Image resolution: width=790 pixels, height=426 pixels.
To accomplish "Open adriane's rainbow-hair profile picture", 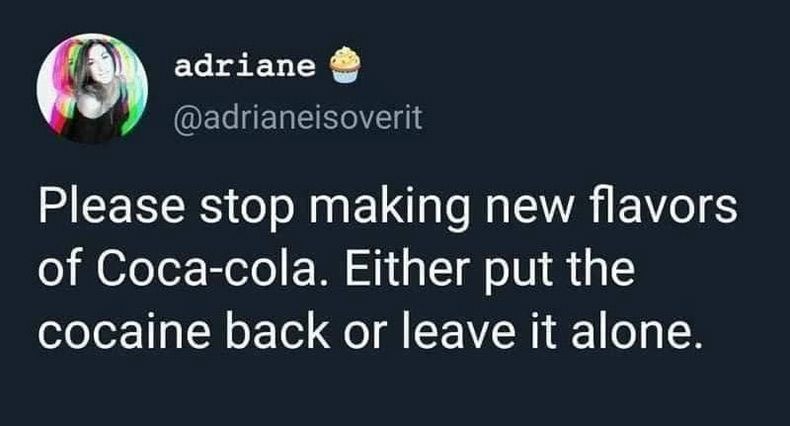I will pos(92,89).
